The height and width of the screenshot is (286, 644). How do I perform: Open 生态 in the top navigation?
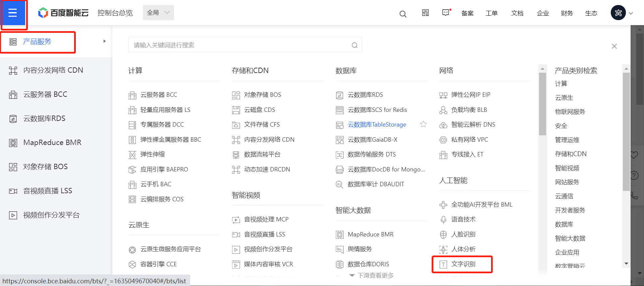tap(591, 13)
